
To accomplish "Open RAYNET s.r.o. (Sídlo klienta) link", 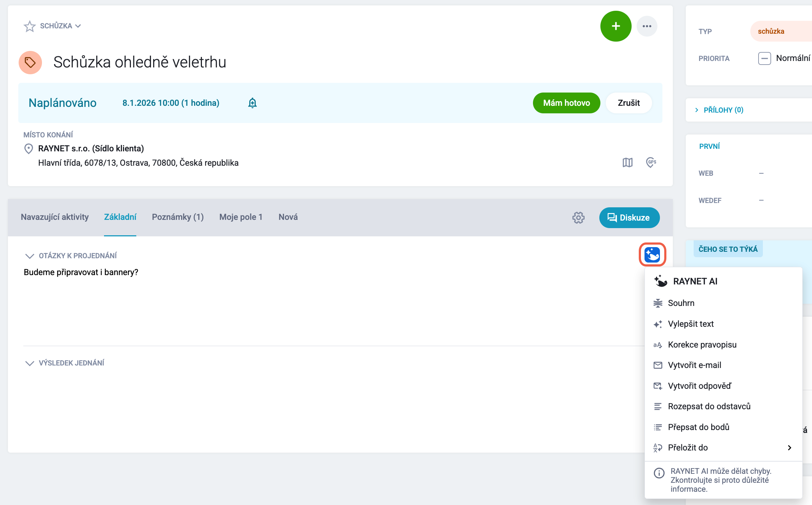I will click(91, 148).
